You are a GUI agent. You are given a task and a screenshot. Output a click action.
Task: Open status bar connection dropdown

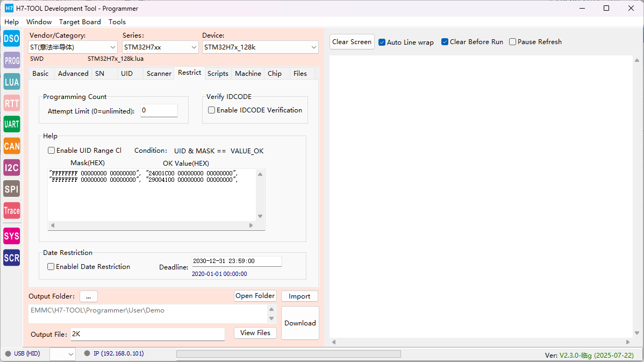click(x=62, y=354)
